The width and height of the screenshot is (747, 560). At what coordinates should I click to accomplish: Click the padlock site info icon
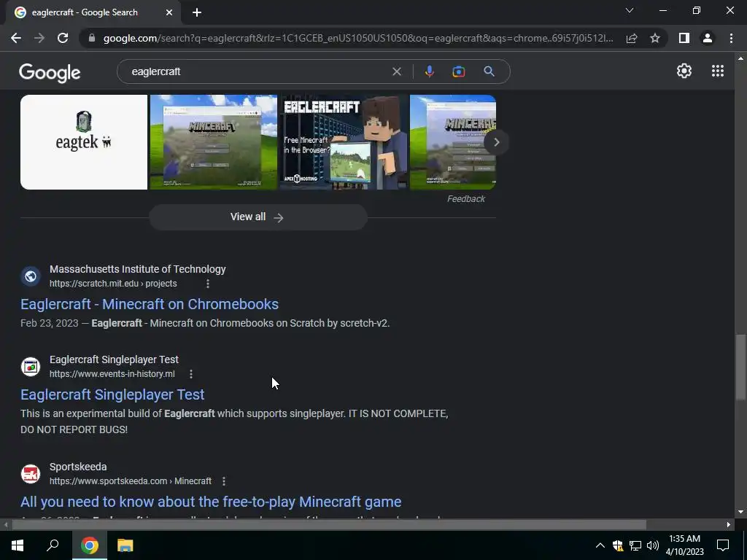click(92, 38)
